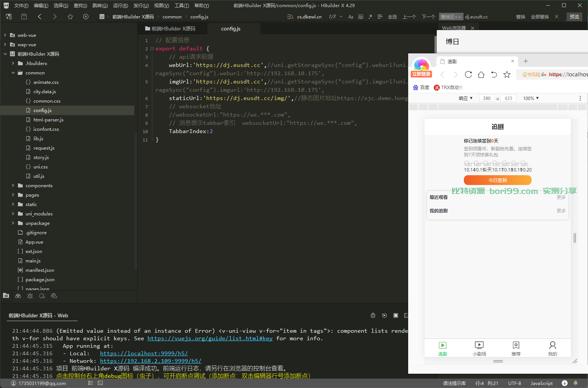Expand the components folder
588x388 pixels.
coord(13,185)
